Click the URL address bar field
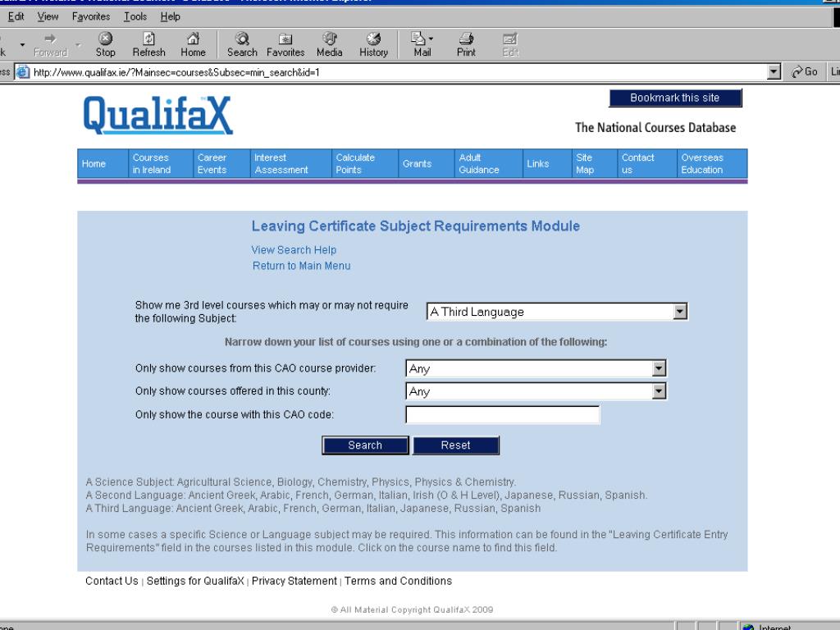The width and height of the screenshot is (840, 630). (x=399, y=72)
